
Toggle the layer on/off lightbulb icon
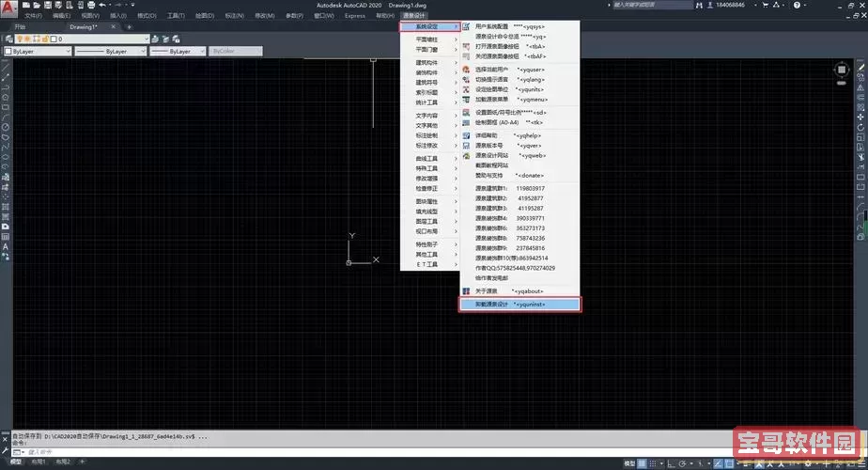pos(20,39)
